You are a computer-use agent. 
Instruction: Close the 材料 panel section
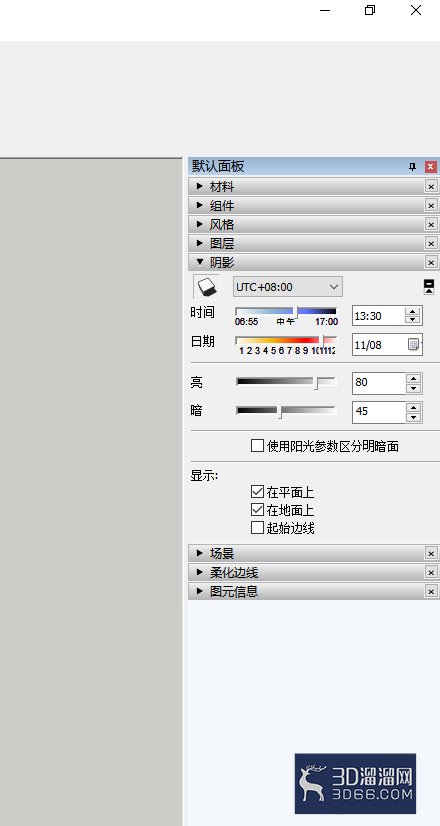(x=431, y=186)
